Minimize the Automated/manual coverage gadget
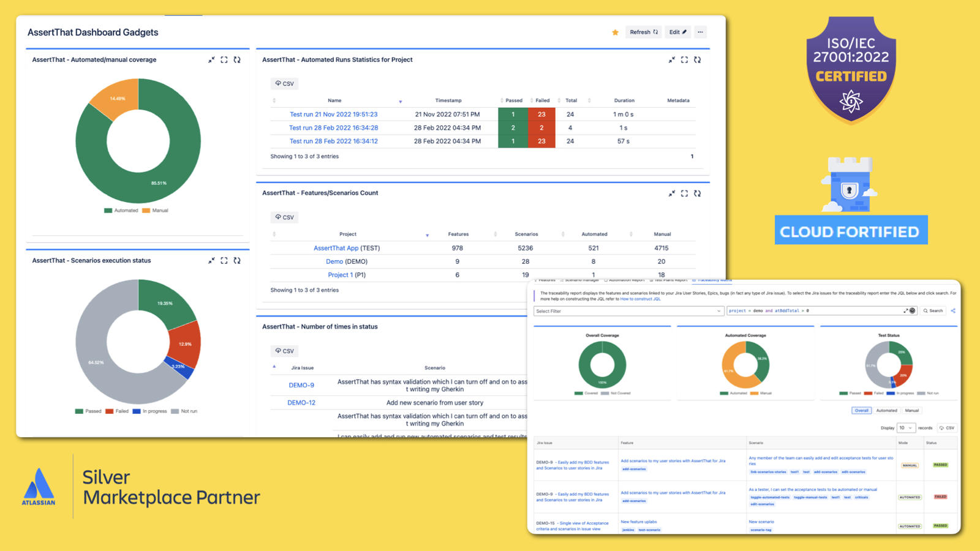Image resolution: width=980 pixels, height=551 pixels. pos(211,60)
